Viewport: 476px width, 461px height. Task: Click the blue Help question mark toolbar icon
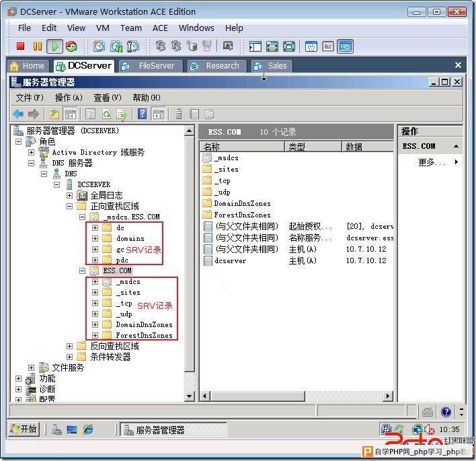(x=142, y=114)
